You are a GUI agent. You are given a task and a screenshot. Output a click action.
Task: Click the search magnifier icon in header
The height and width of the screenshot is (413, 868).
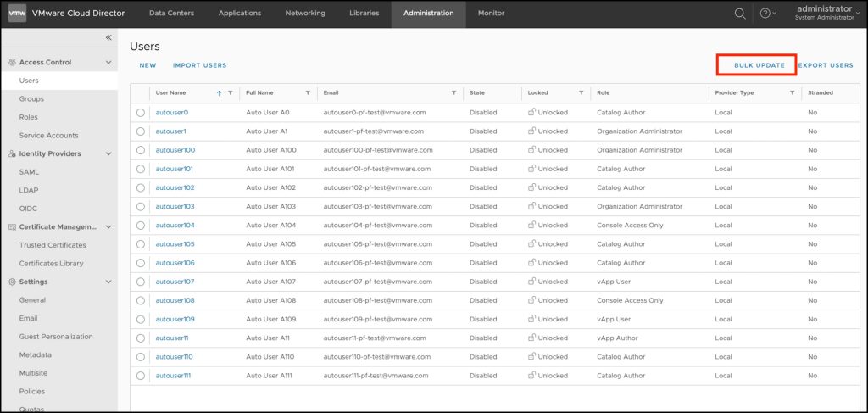(x=740, y=14)
